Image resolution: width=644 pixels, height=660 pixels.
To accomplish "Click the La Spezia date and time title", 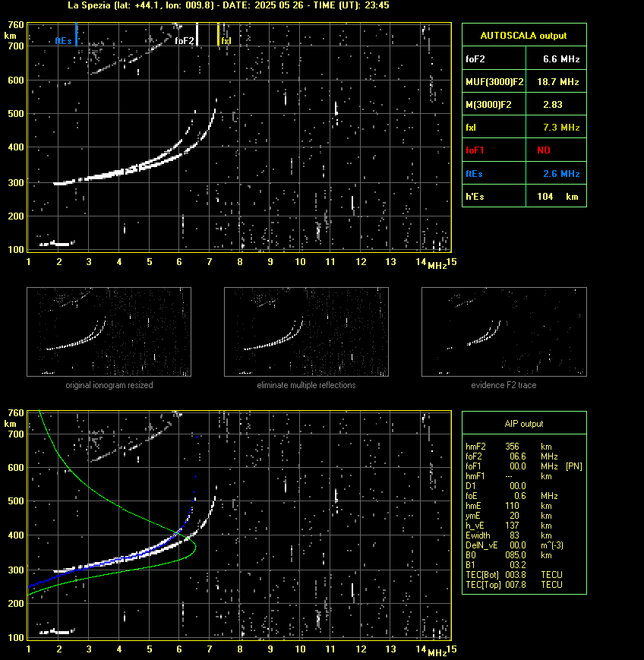I will 228,5.
